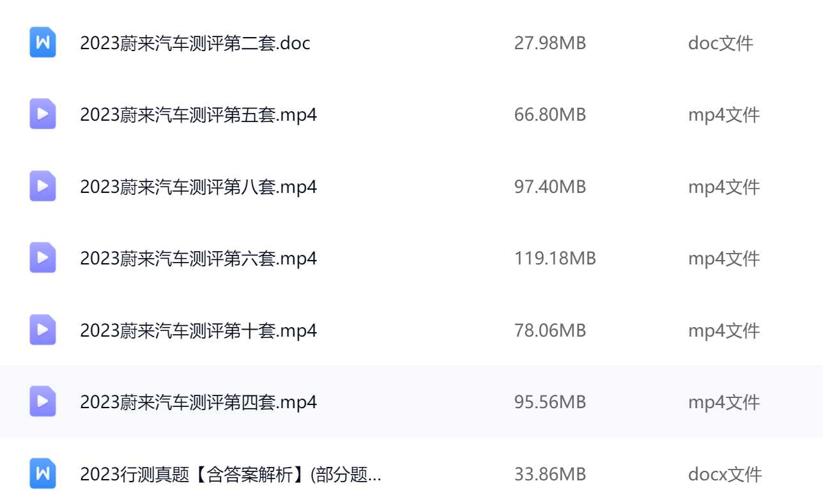The image size is (823, 504).
Task: Open video 2023蔚来汽车测评第十套.mp4
Action: (x=198, y=331)
